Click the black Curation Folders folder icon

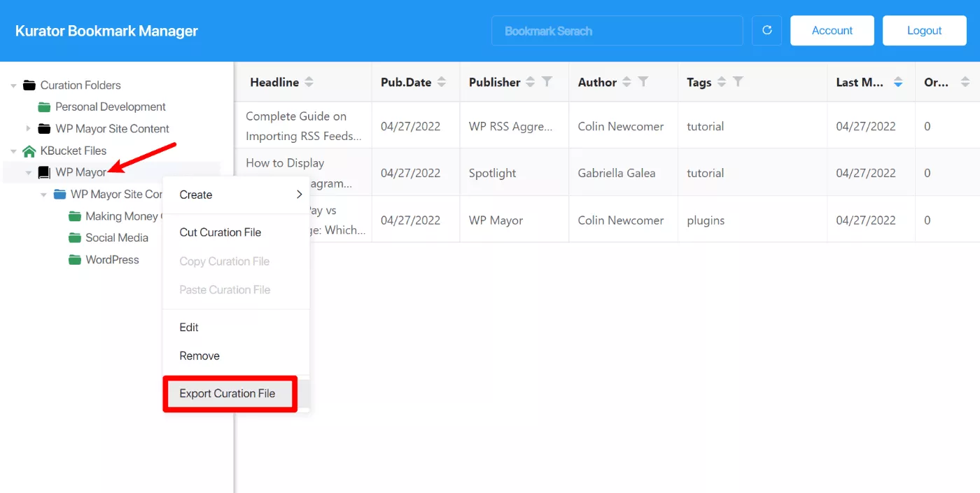click(x=29, y=85)
